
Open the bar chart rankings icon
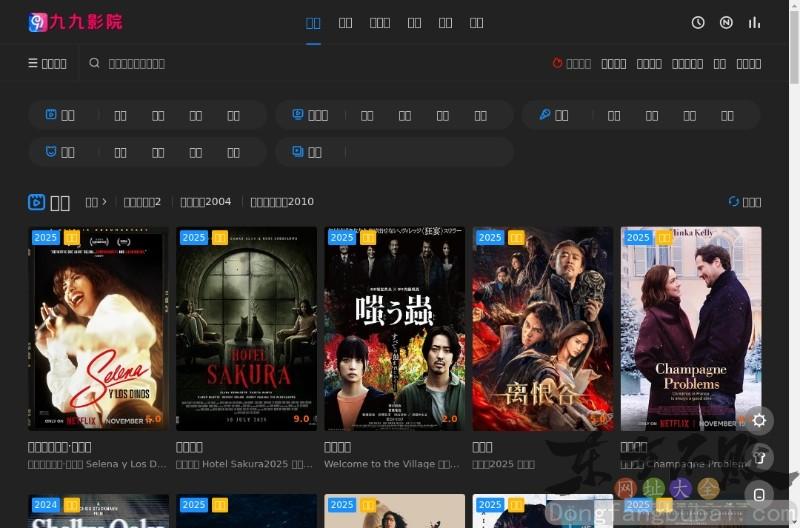tap(754, 22)
